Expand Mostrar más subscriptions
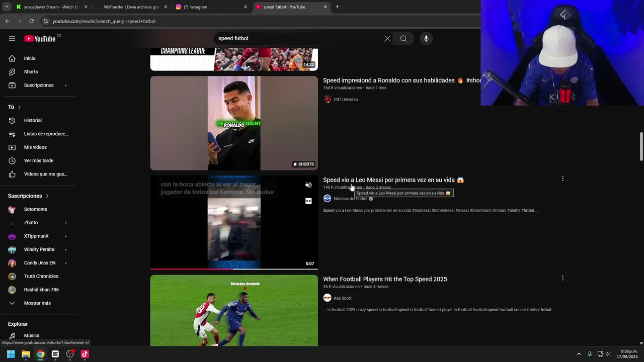The height and width of the screenshot is (362, 644). coord(38,303)
